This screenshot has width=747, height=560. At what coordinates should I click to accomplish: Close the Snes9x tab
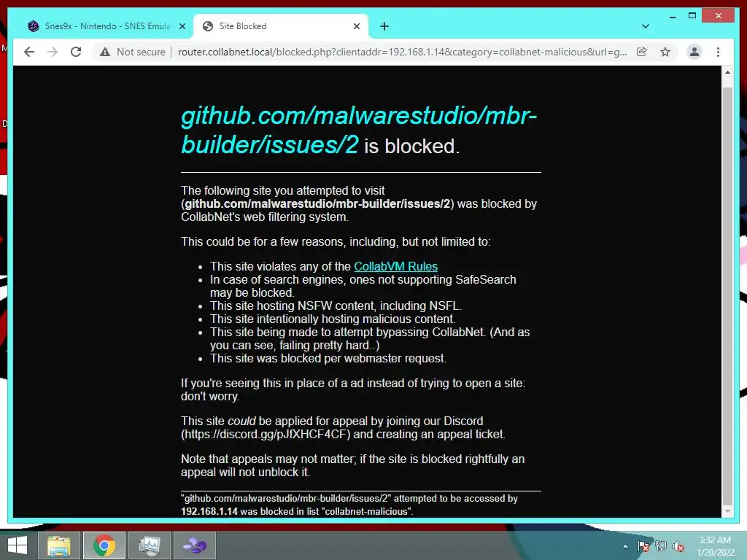click(x=182, y=26)
